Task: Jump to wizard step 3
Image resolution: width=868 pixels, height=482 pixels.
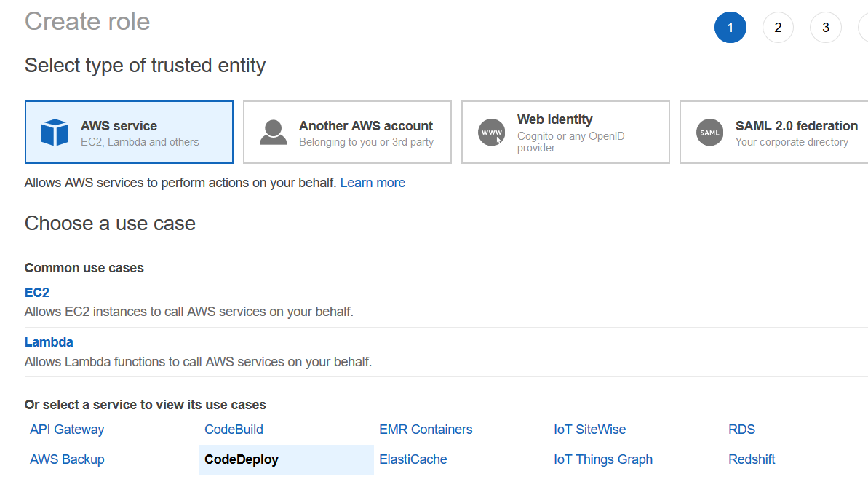Action: tap(825, 27)
